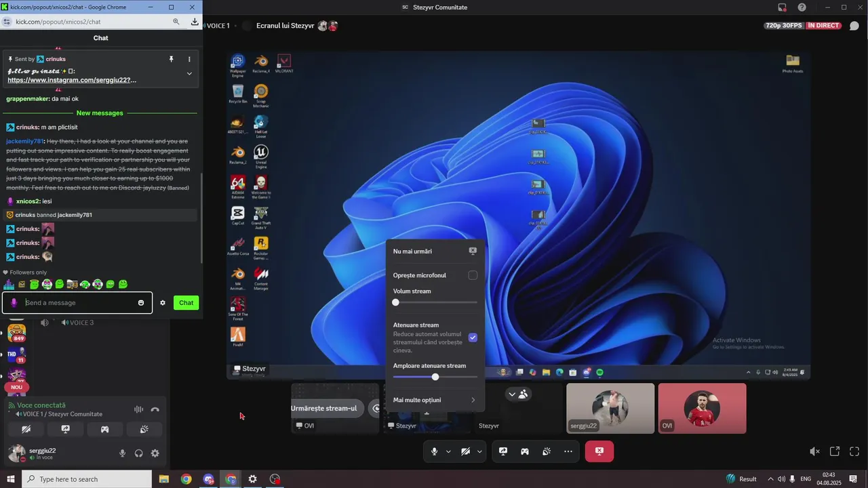Open more call options ellipsis
The image size is (868, 488).
(x=568, y=451)
